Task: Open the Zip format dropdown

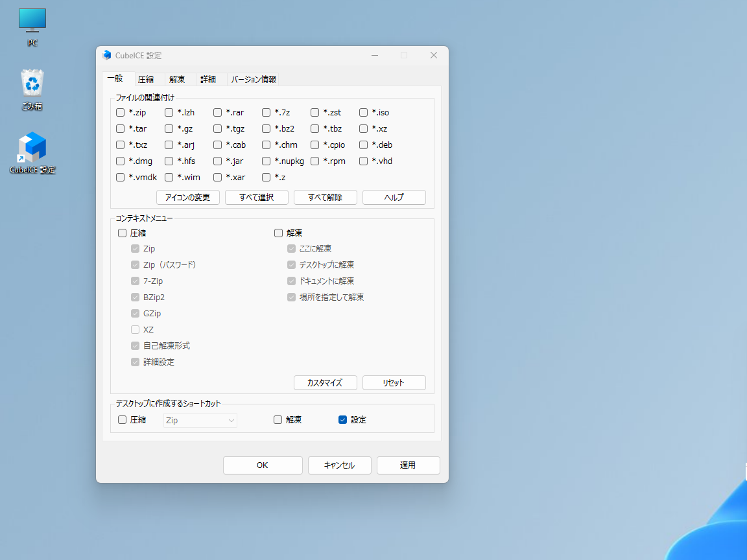Action: point(200,421)
